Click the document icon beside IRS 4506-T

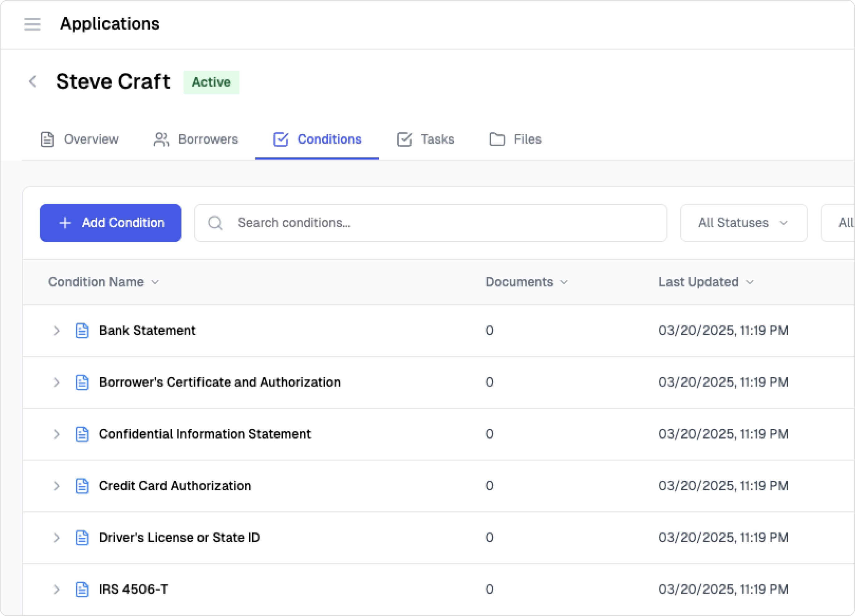click(x=82, y=589)
